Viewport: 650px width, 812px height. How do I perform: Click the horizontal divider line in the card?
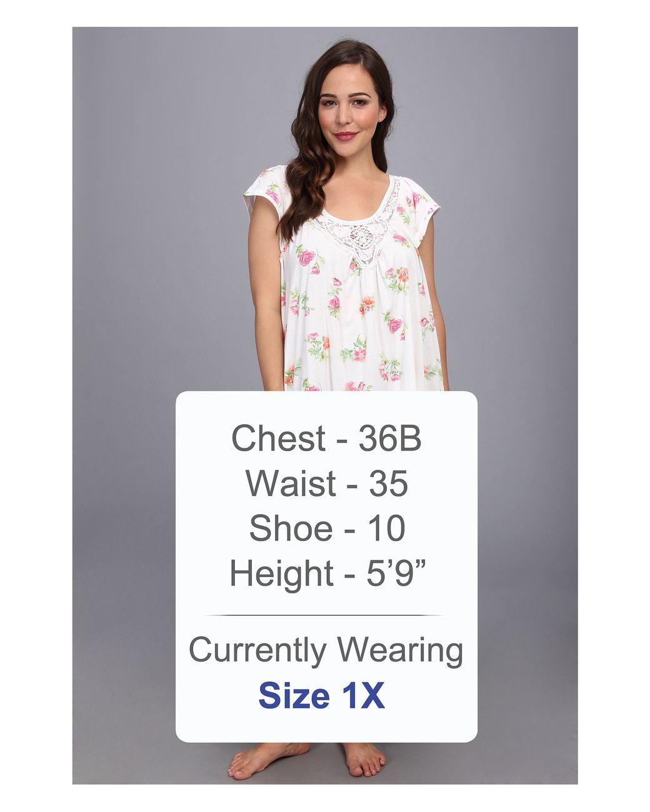(x=324, y=615)
